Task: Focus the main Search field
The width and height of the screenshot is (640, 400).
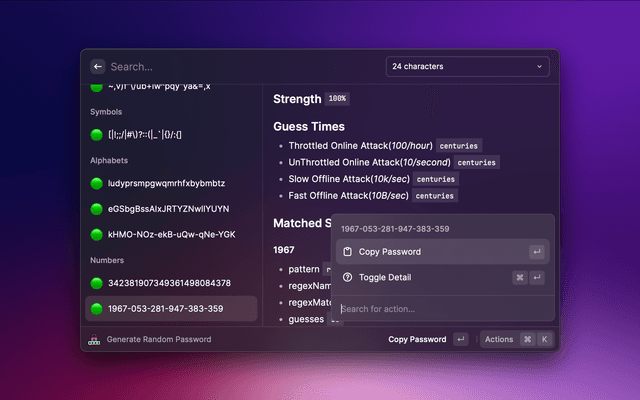Action: (240, 67)
